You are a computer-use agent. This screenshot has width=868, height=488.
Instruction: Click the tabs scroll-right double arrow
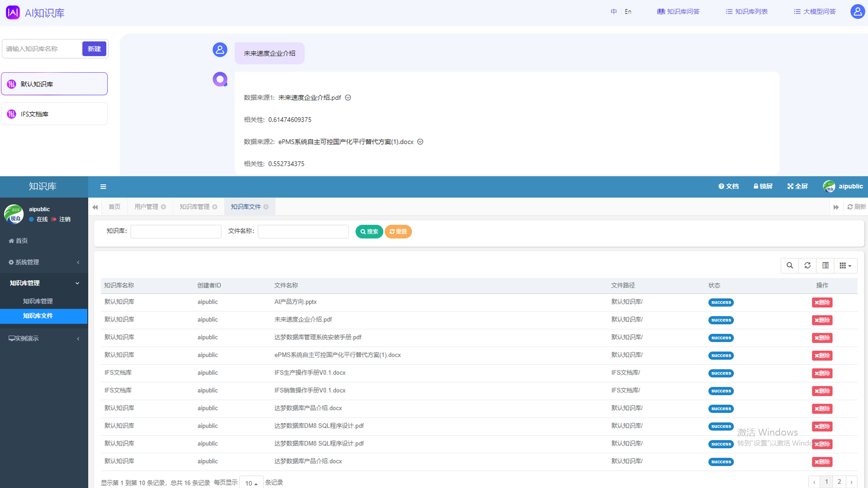click(x=836, y=207)
